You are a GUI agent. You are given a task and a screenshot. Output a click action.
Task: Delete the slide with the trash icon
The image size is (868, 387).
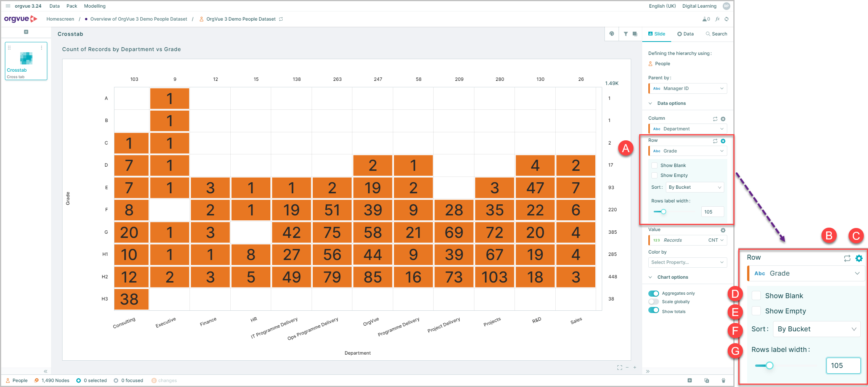723,381
